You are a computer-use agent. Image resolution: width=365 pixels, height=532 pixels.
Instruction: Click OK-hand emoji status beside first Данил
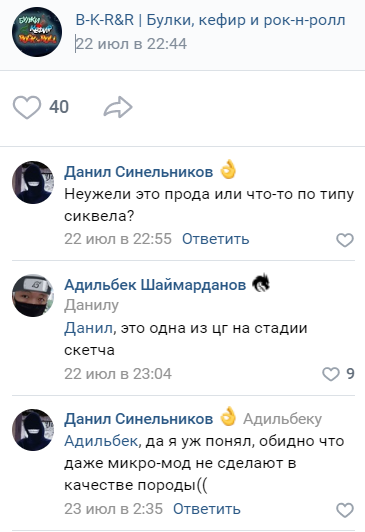pos(228,170)
